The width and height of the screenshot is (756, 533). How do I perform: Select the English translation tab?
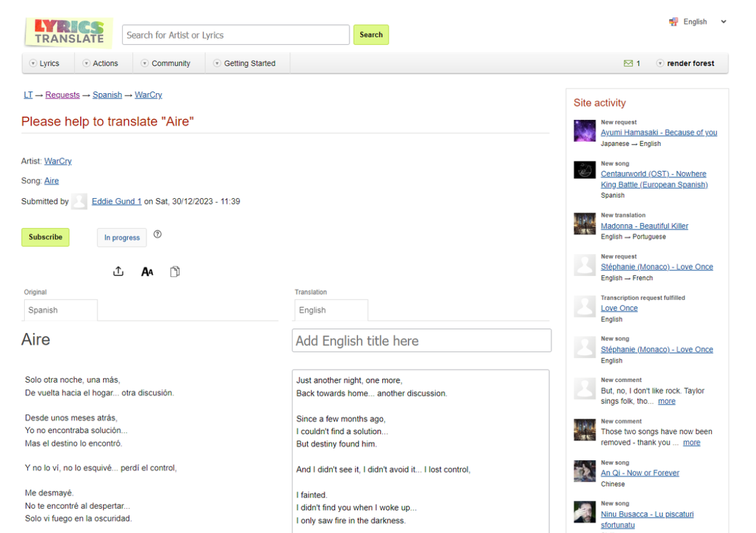pos(331,310)
